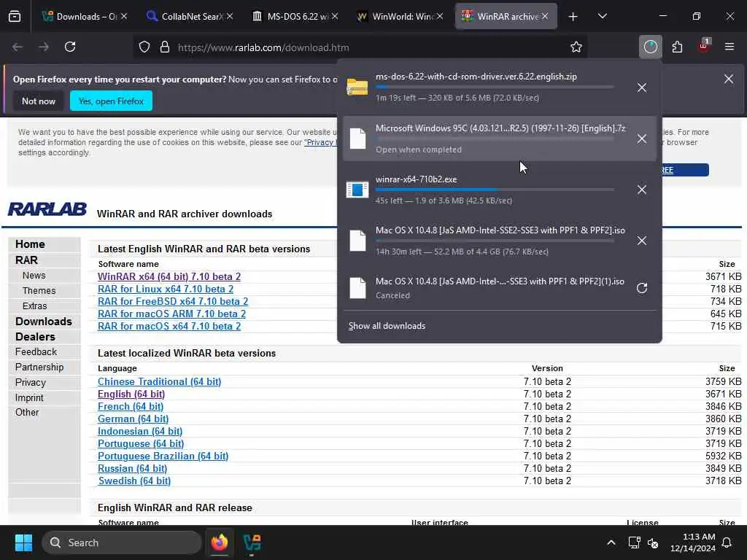Open the extensions puzzle icon
The height and width of the screenshot is (560, 747).
tap(677, 47)
